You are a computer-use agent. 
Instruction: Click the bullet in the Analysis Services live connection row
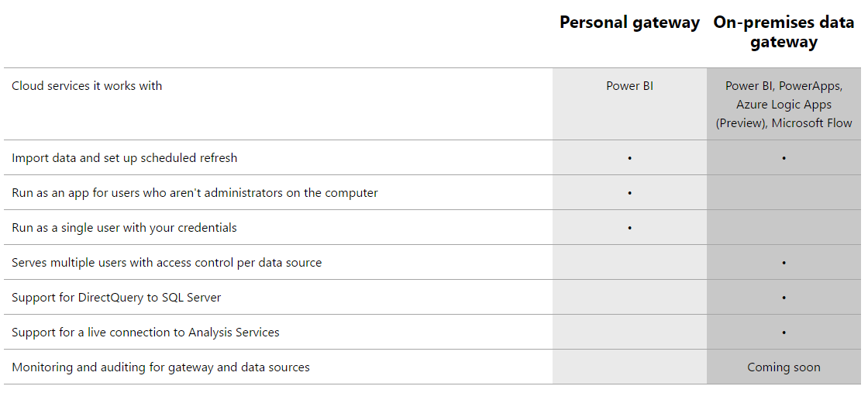784,333
